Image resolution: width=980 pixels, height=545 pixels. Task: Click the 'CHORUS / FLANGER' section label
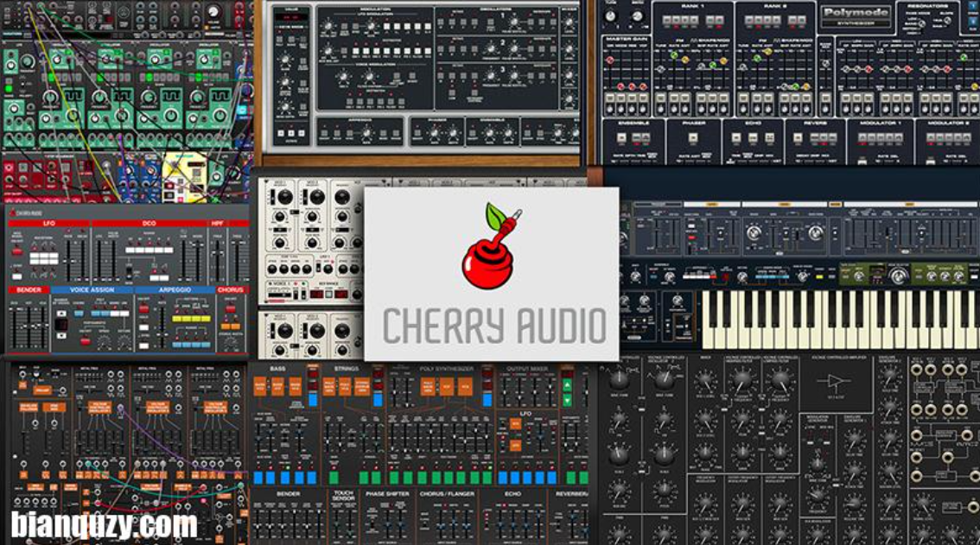pos(447,494)
